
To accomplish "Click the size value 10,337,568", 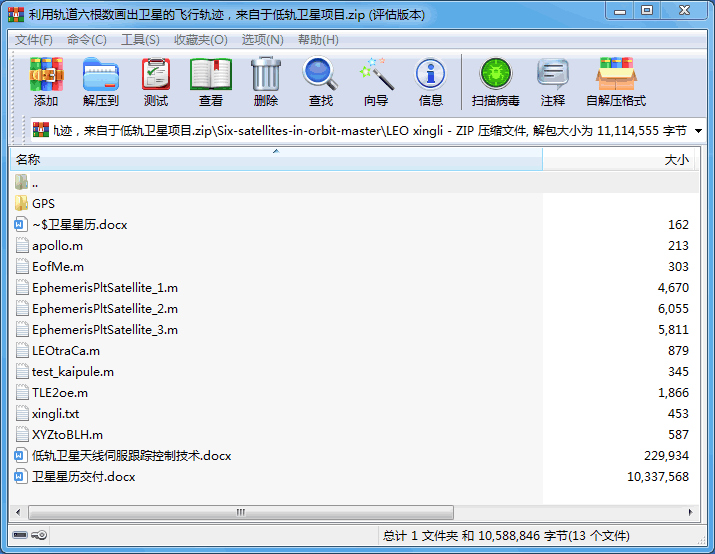I will click(x=658, y=477).
